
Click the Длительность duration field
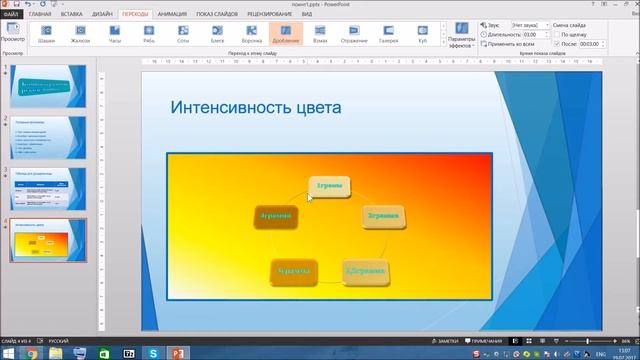pos(533,35)
